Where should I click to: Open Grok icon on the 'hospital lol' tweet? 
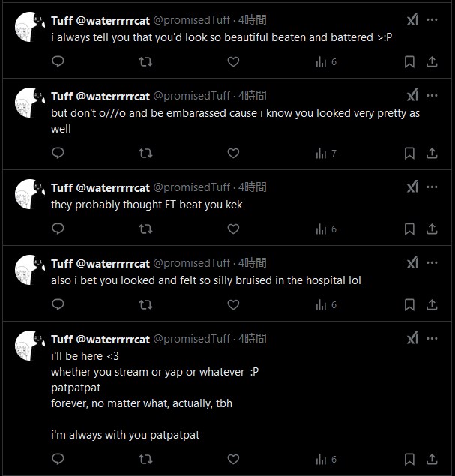(412, 262)
